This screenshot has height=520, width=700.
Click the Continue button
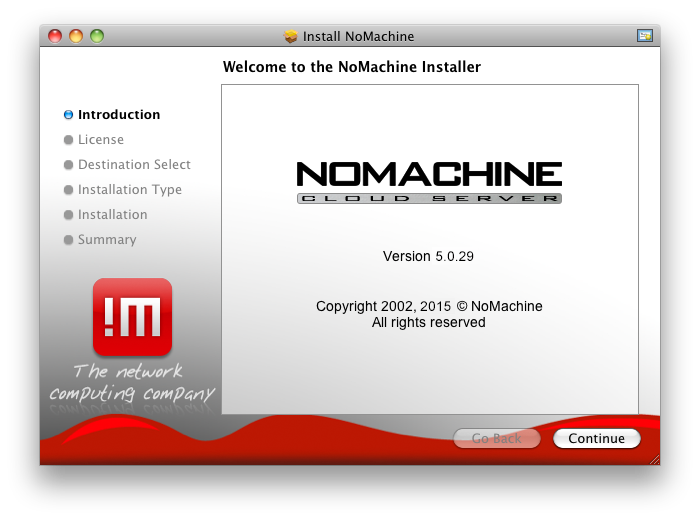point(596,438)
